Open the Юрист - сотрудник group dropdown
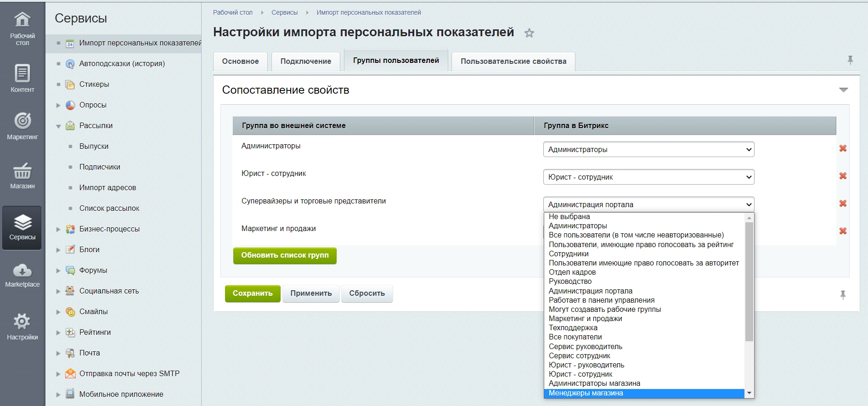The image size is (868, 406). point(648,177)
